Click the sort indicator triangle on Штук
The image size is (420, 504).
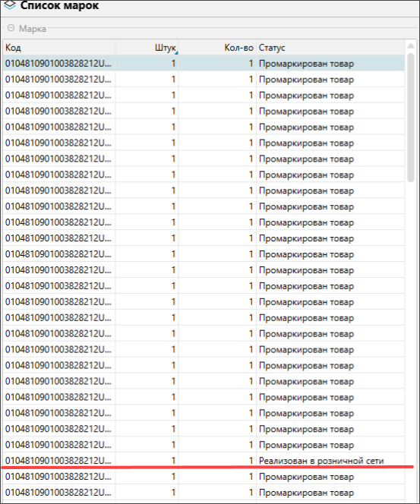click(176, 52)
